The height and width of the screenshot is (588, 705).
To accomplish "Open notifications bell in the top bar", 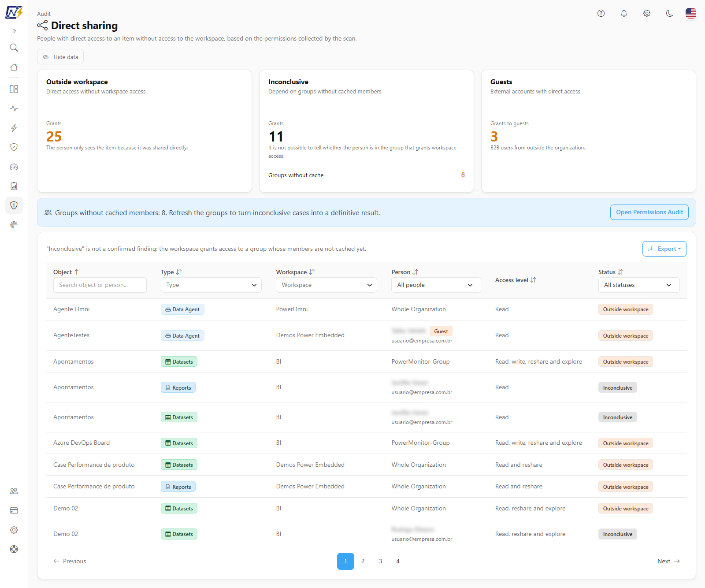I will coord(624,13).
